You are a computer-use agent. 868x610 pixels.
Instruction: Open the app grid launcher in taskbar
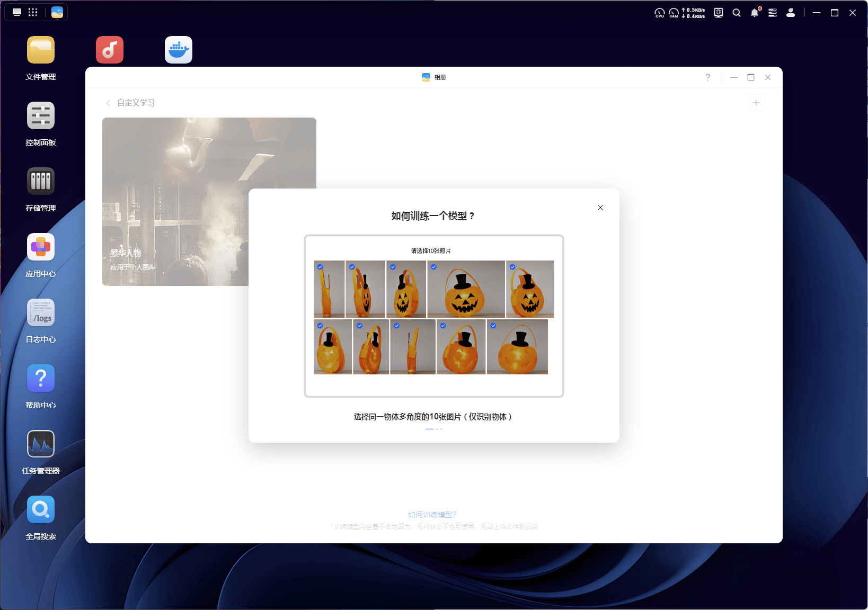pos(33,12)
